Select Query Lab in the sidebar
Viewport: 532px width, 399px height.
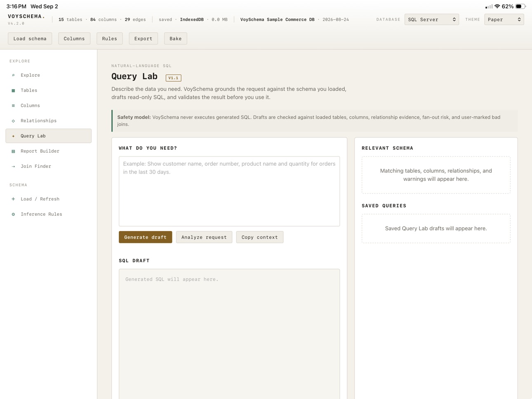pos(48,136)
